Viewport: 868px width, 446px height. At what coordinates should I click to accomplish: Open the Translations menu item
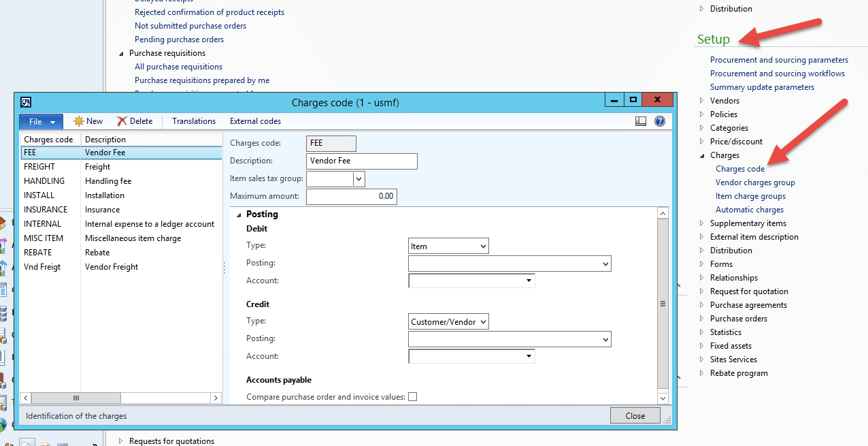point(193,121)
